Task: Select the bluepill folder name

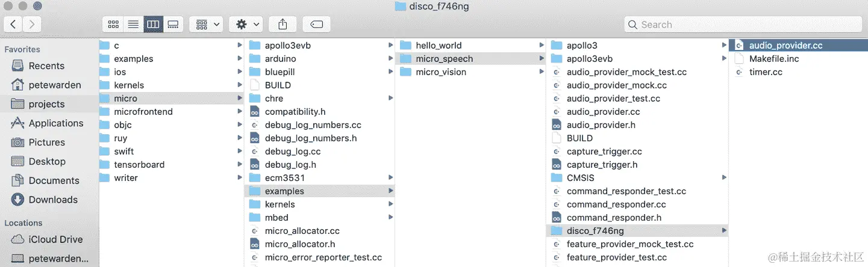Action: [279, 72]
